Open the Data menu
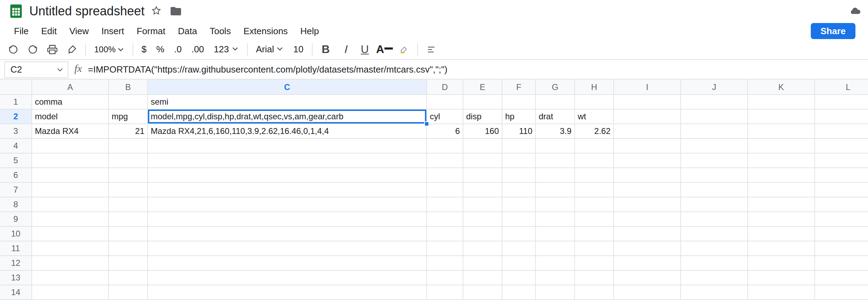868x300 pixels. (x=187, y=31)
